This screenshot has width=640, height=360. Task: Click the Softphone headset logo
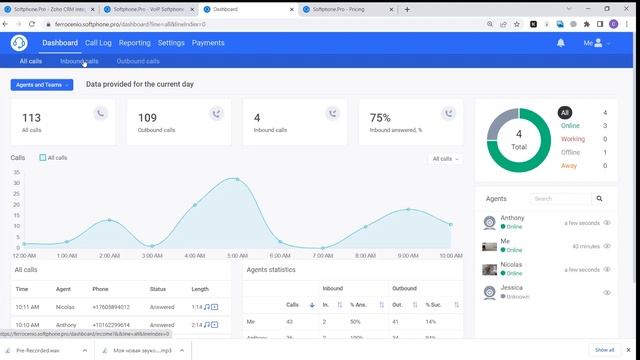pyautogui.click(x=19, y=43)
